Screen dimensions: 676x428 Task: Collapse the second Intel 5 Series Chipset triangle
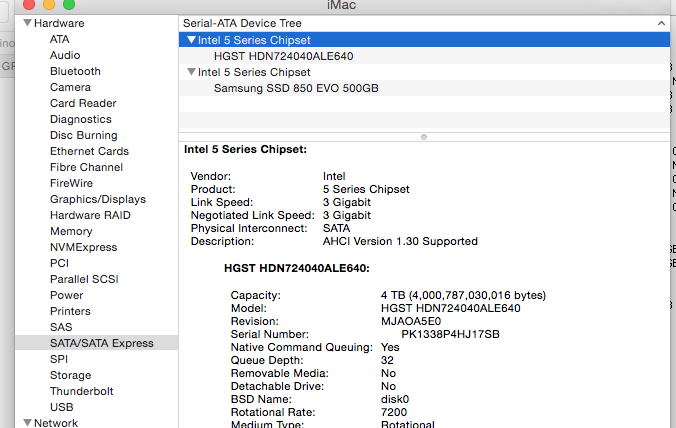(191, 72)
